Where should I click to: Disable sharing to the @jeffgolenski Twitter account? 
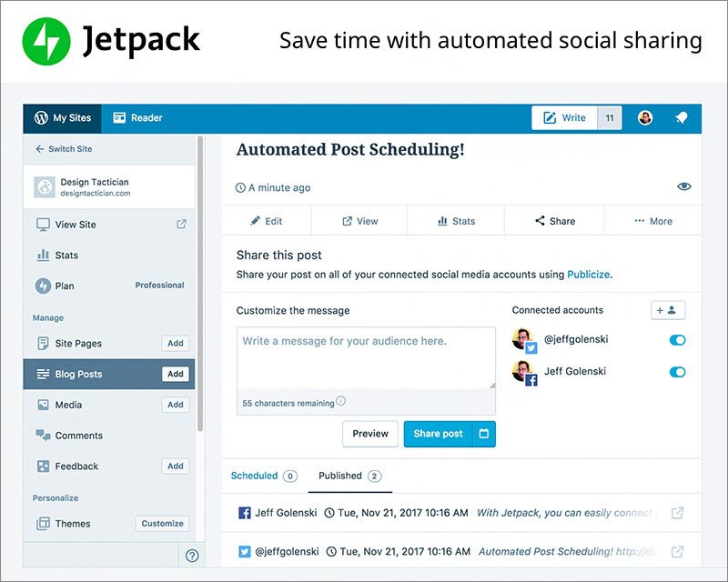coord(676,340)
